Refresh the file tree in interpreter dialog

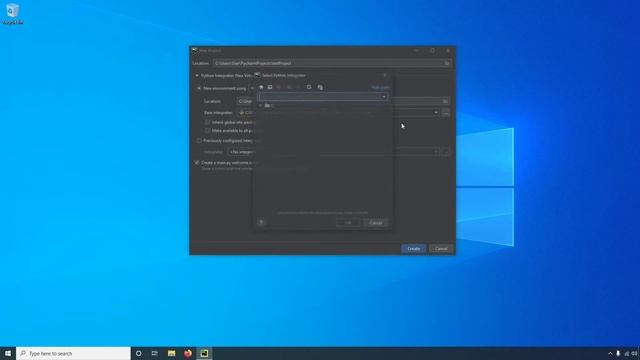[309, 87]
